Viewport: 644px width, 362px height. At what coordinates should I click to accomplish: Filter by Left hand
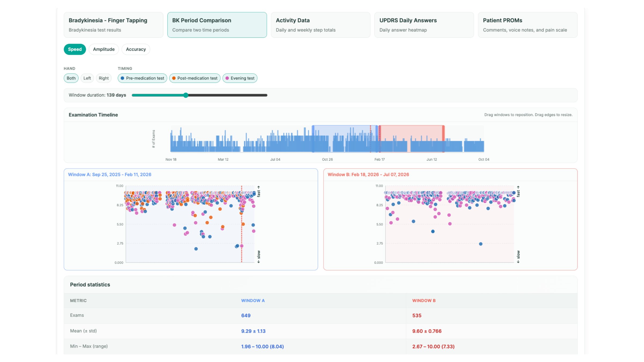(87, 78)
